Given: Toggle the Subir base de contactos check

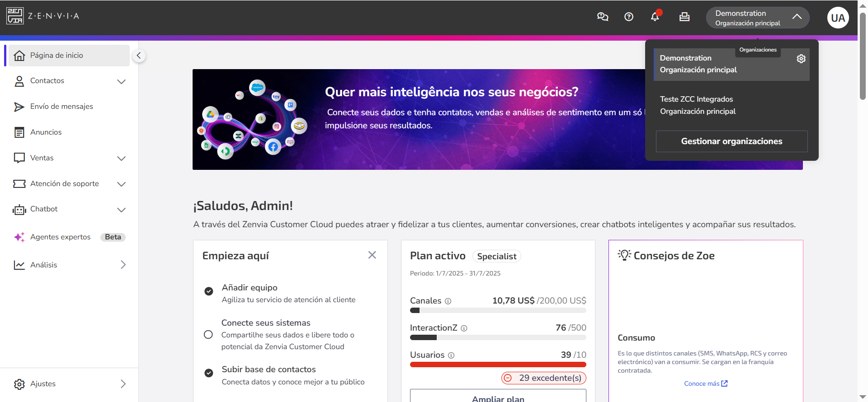Looking at the screenshot, I should click(x=209, y=373).
